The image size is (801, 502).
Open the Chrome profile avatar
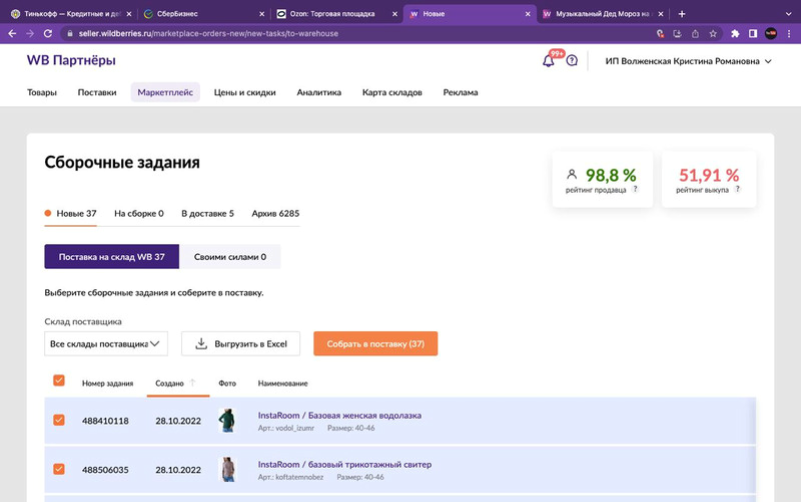click(771, 34)
